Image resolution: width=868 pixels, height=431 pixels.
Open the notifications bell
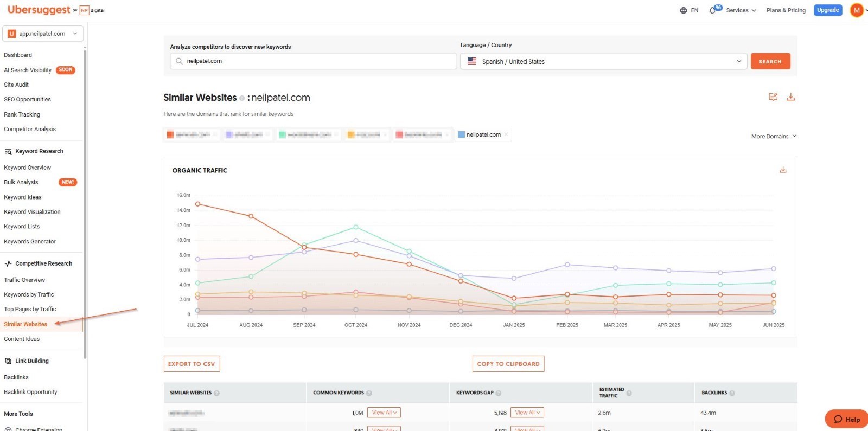[712, 10]
